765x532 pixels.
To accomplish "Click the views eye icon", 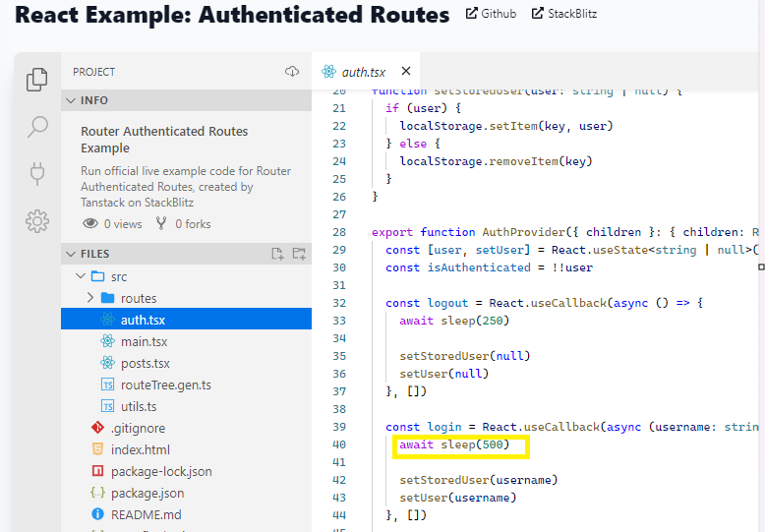I will tap(90, 223).
